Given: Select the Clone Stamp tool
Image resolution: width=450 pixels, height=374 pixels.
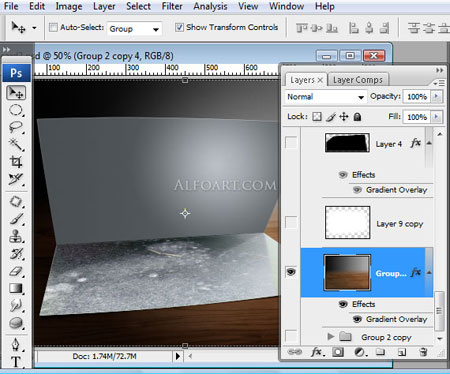Looking at the screenshot, I should (16, 236).
